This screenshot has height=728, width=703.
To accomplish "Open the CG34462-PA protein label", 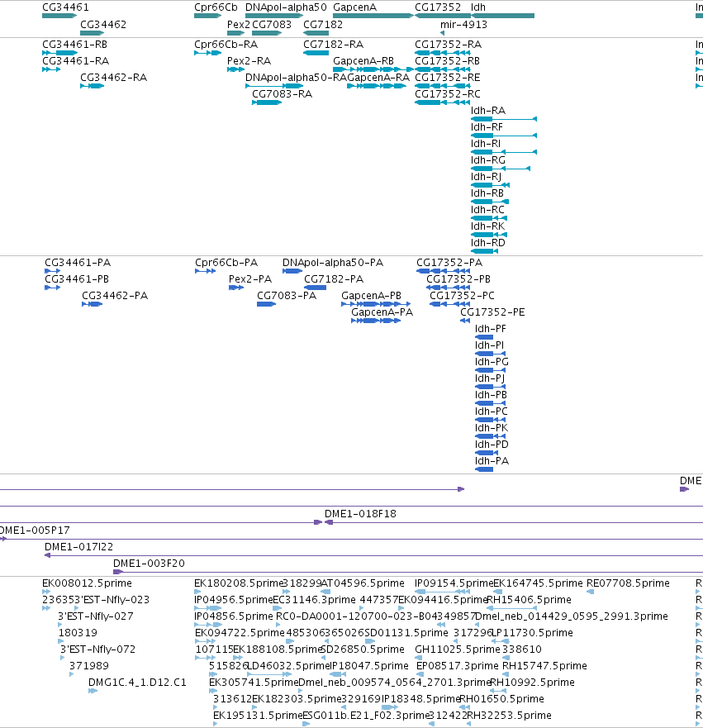I will [x=115, y=296].
